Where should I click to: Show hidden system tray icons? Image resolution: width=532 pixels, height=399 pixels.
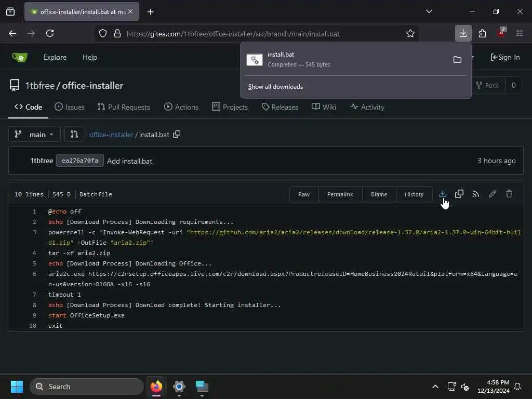click(435, 387)
